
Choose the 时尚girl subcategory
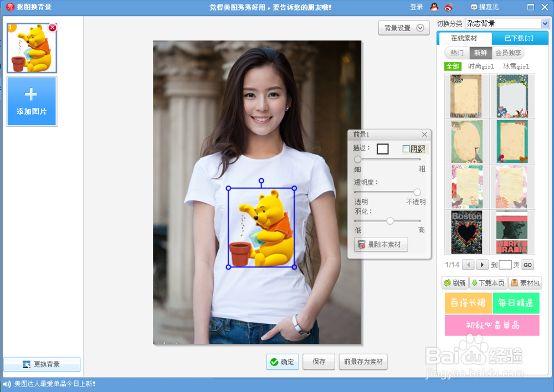click(x=481, y=66)
